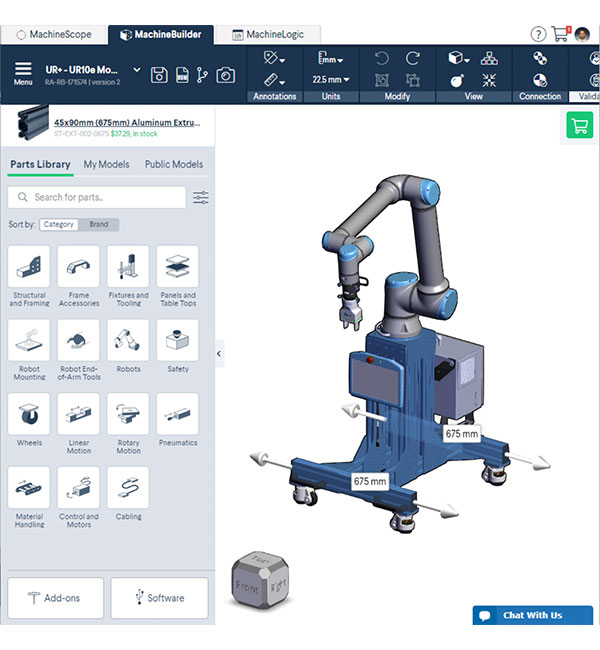Open the Chat With Us widget

click(x=533, y=615)
